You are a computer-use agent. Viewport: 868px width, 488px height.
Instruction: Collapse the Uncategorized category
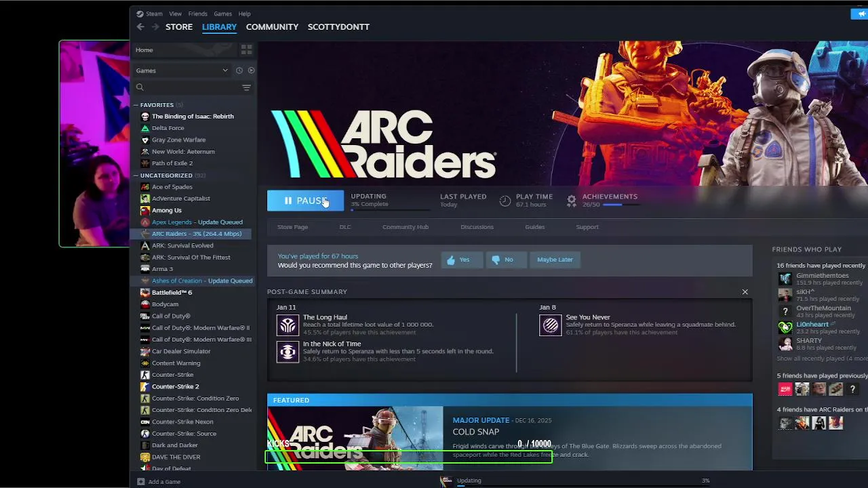point(136,176)
